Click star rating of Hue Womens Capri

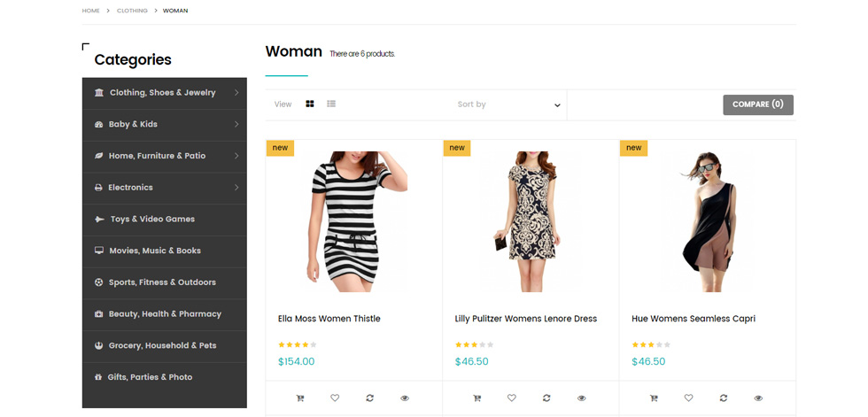(651, 344)
